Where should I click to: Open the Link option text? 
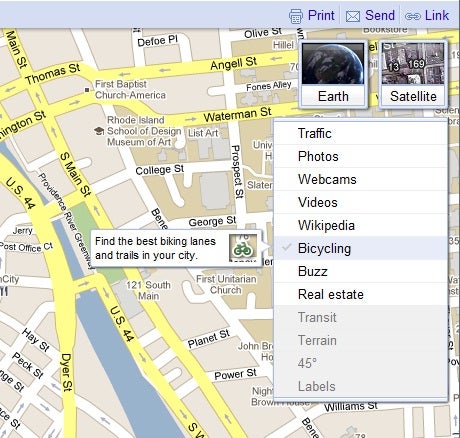(x=437, y=15)
